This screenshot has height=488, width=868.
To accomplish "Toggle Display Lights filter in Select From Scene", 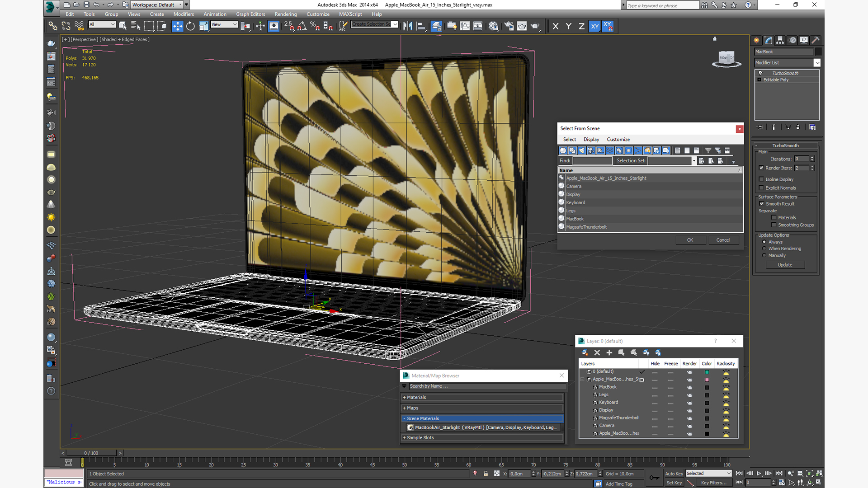I will 582,150.
